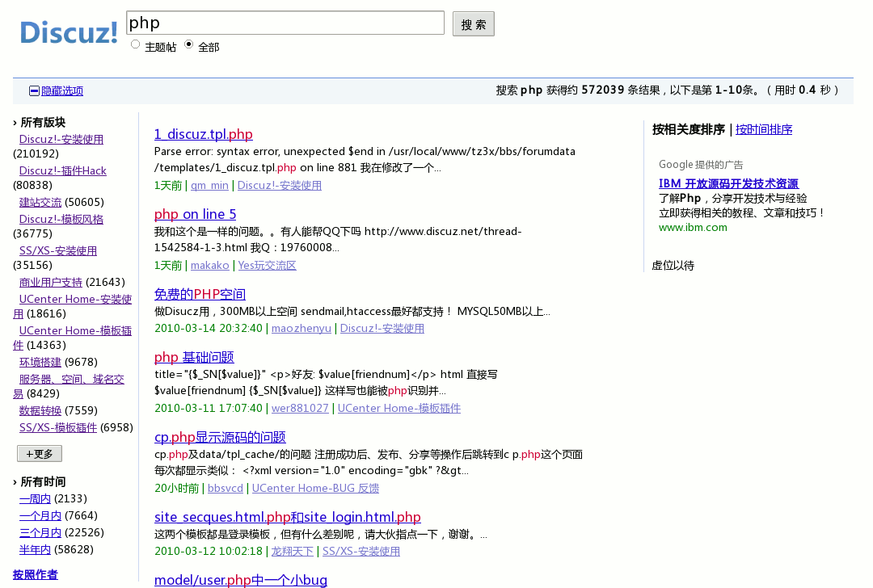
Task: Limit results to 一周内
Action: point(35,498)
